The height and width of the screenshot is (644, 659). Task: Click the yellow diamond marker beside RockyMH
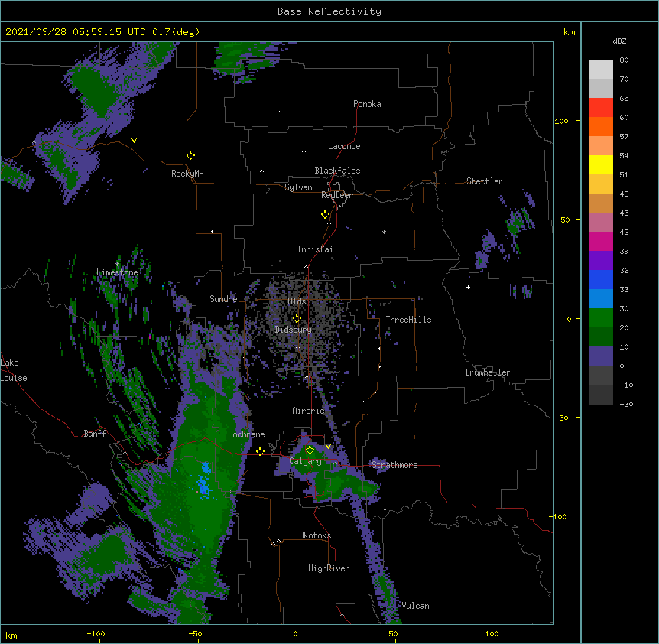tap(190, 156)
